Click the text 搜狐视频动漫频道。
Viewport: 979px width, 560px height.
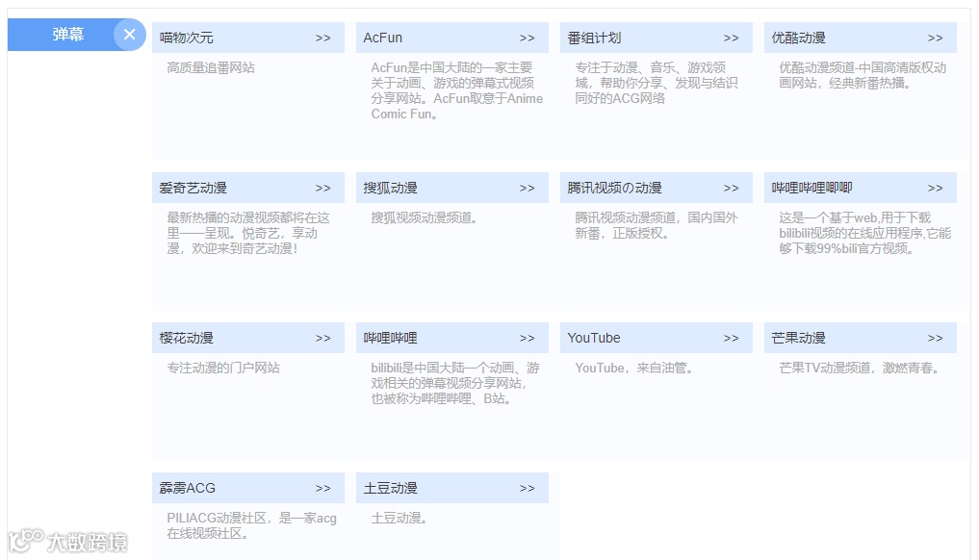(x=425, y=217)
